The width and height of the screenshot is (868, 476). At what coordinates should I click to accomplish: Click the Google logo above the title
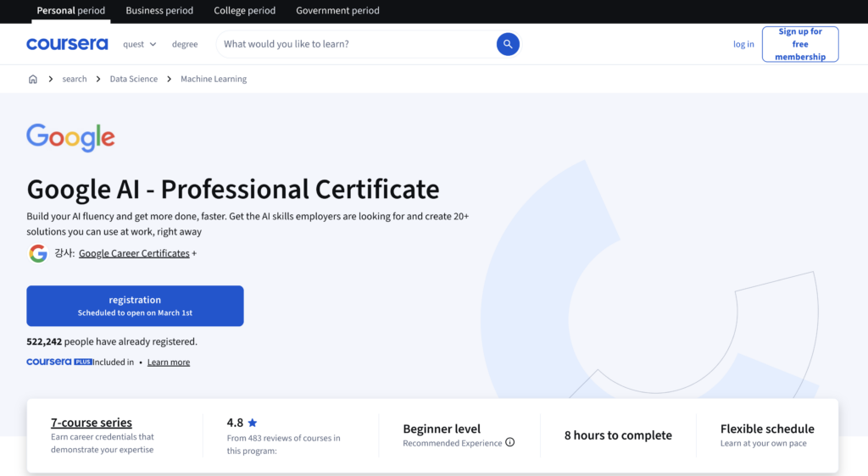pyautogui.click(x=71, y=137)
